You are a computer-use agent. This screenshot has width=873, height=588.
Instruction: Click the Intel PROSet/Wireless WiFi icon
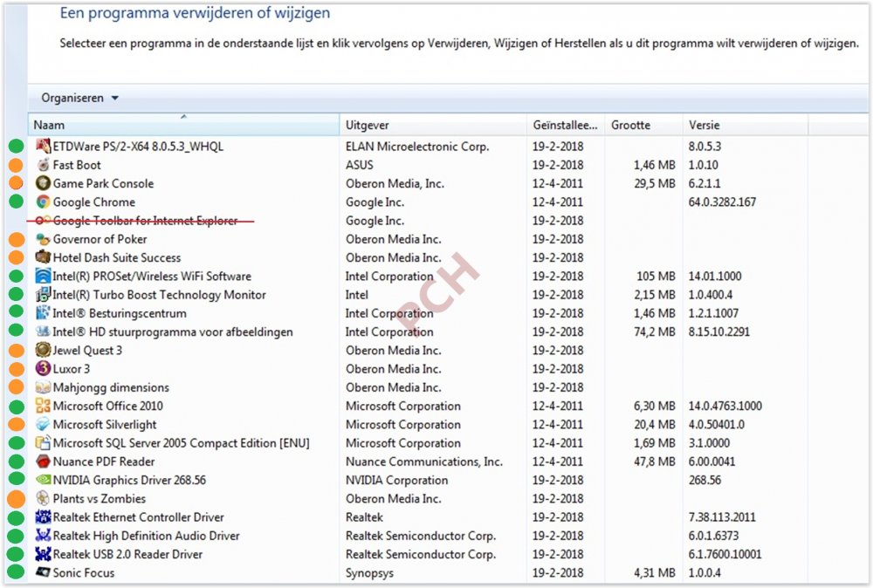[43, 276]
